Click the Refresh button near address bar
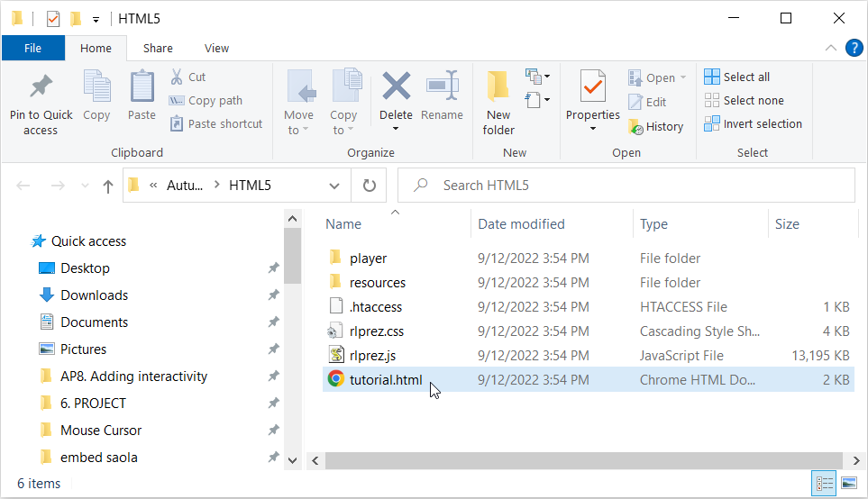 point(370,186)
